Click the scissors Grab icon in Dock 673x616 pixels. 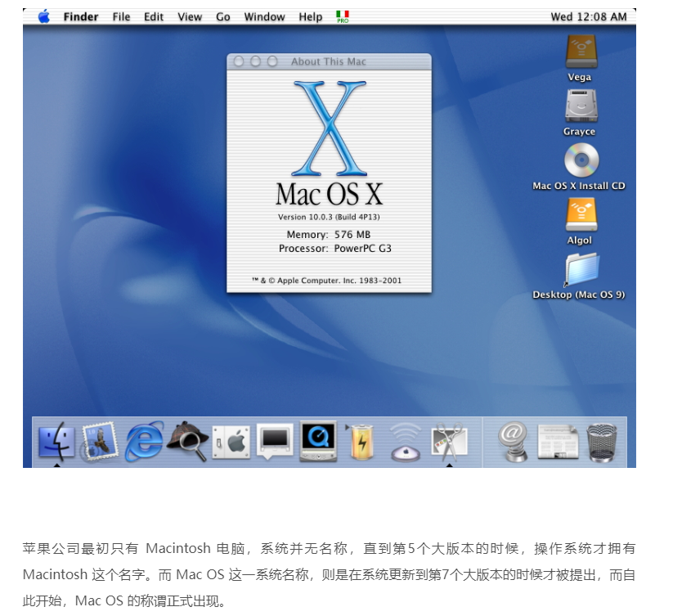coord(450,441)
